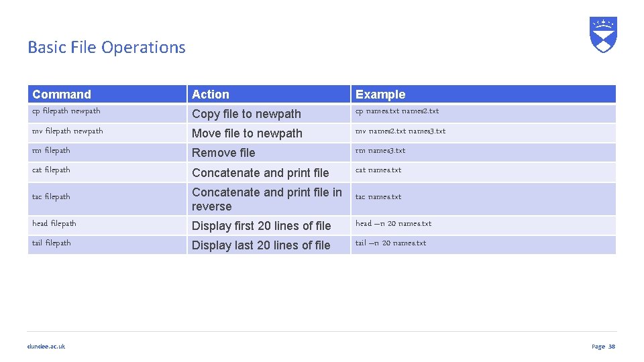
Task: Select the 'Example' column header
Action: point(484,94)
